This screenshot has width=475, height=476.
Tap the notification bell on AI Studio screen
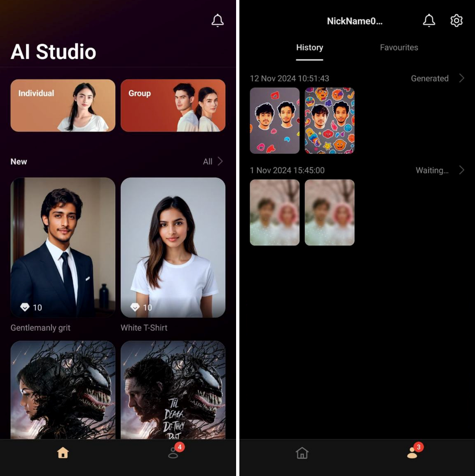[217, 21]
